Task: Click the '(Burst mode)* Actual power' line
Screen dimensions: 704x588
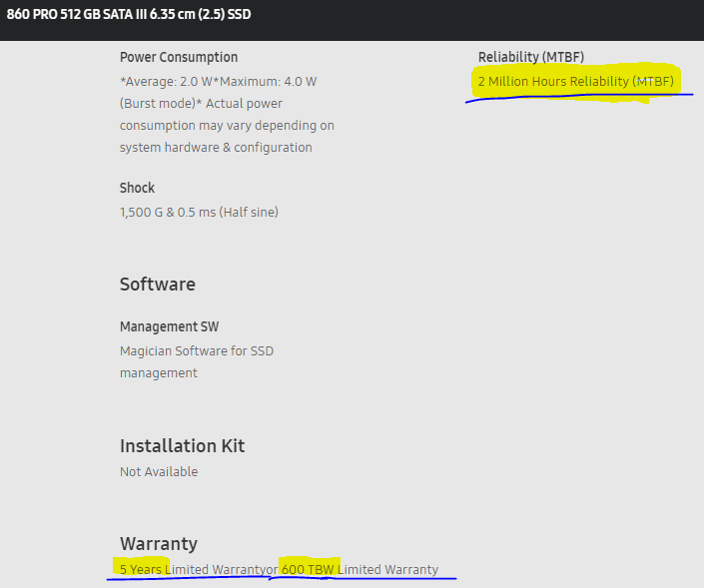Action: (201, 104)
